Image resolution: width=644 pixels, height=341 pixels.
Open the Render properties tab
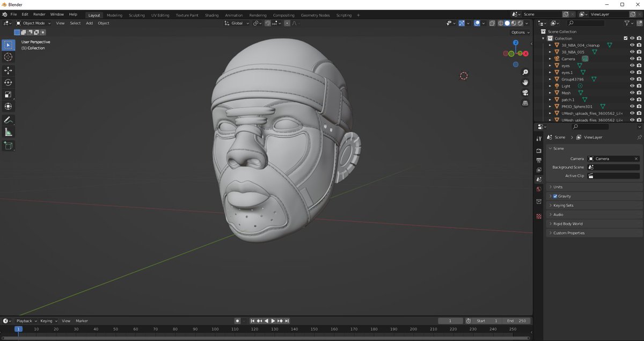539,151
